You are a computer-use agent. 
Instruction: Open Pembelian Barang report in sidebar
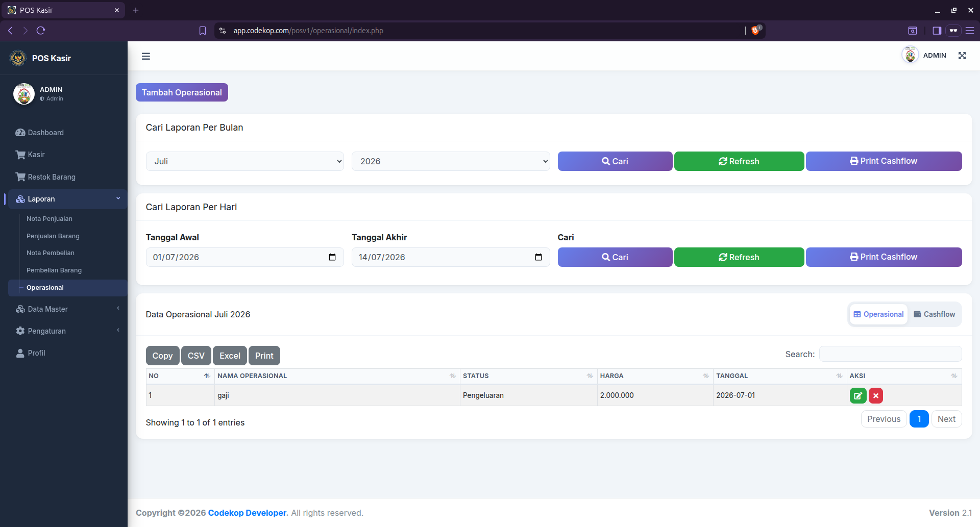(54, 270)
